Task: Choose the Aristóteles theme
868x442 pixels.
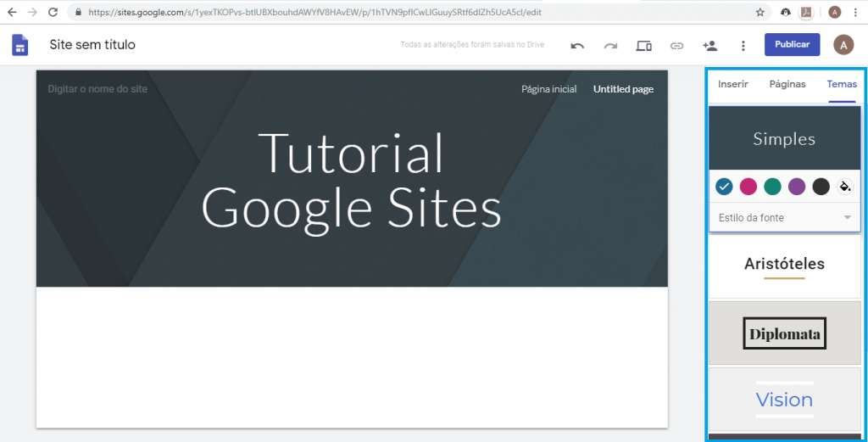Action: coord(784,266)
